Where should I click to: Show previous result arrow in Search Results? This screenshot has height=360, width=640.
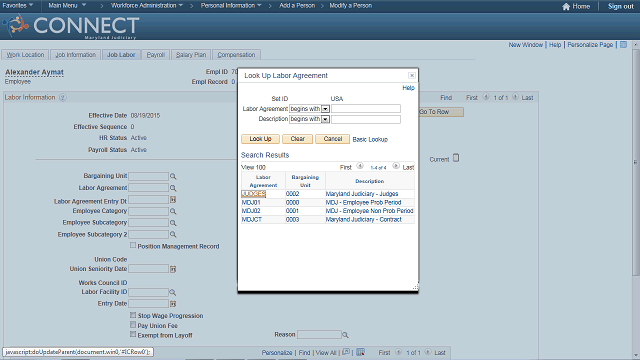tap(360, 166)
